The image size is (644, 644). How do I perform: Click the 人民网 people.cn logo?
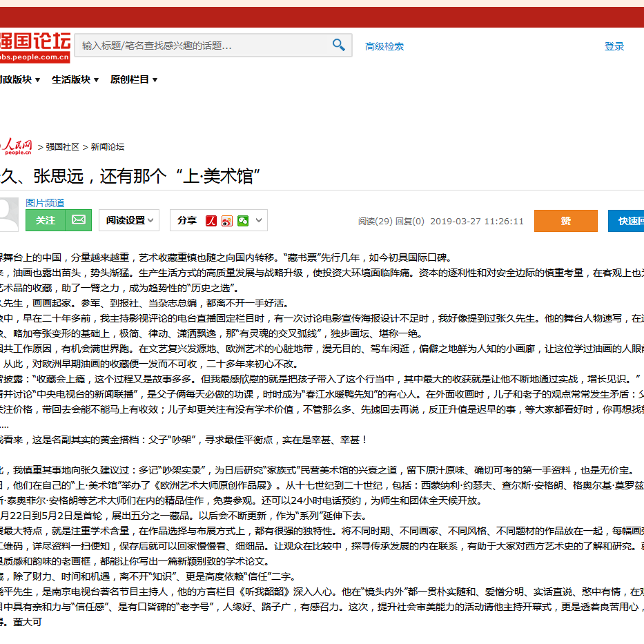(x=17, y=146)
